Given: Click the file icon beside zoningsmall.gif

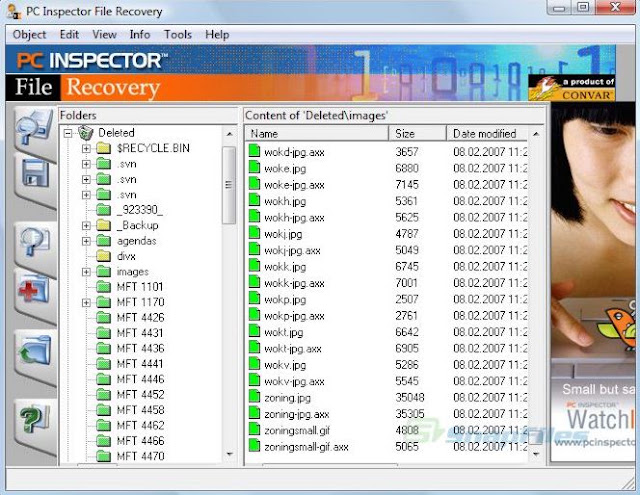Looking at the screenshot, I should [x=254, y=429].
